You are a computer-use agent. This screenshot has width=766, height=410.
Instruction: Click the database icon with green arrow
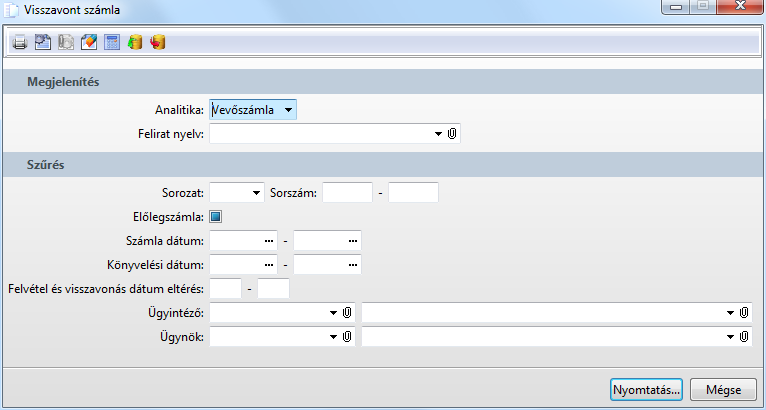click(135, 43)
